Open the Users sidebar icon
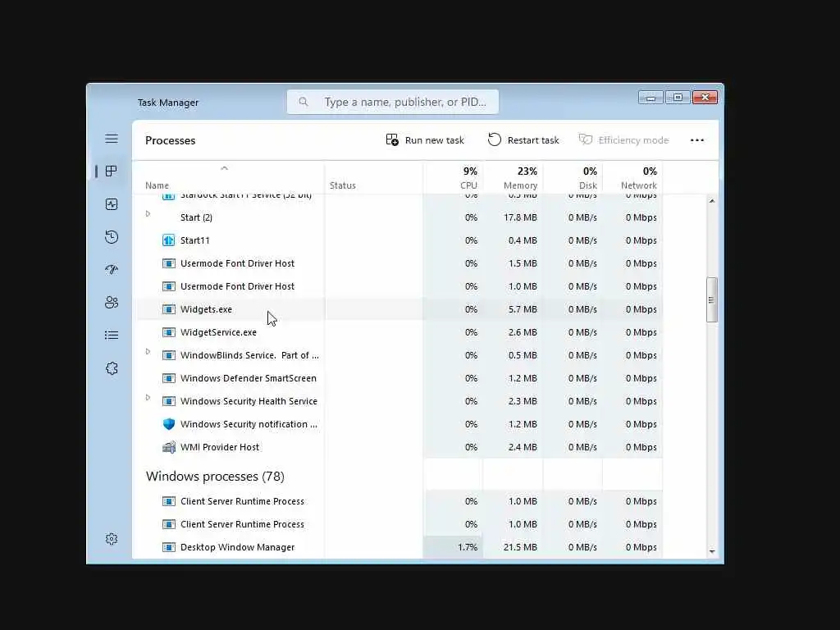The image size is (840, 630). click(112, 302)
